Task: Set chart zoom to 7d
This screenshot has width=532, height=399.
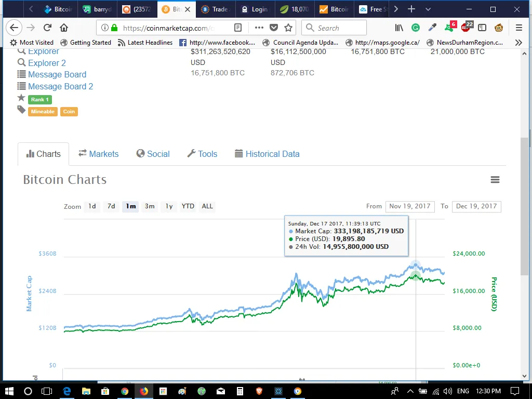Action: [x=111, y=206]
